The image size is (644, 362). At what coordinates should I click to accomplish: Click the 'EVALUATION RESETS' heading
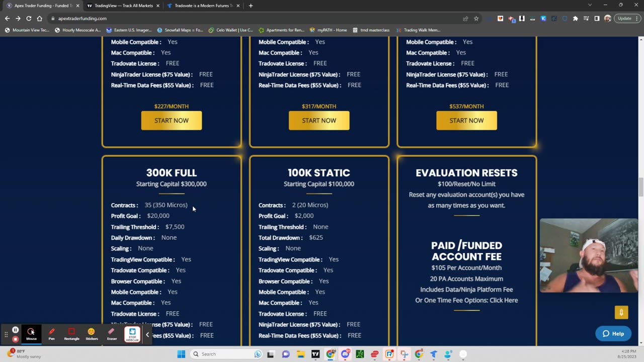coord(466,173)
